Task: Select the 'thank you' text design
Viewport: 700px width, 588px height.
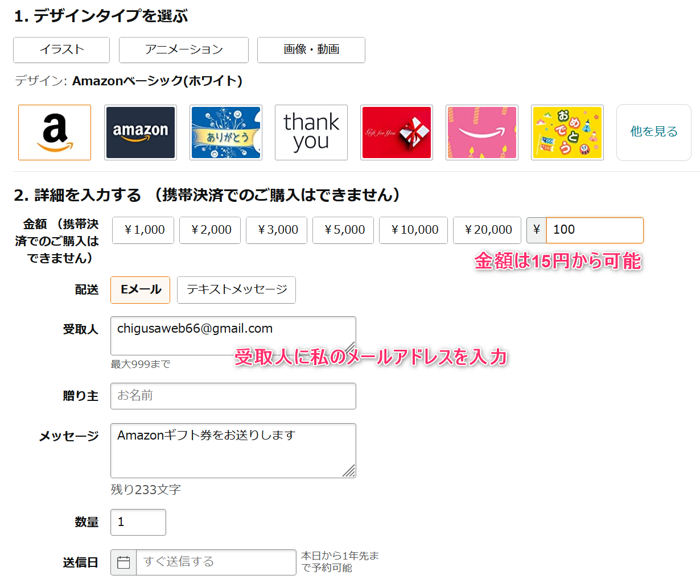Action: tap(311, 132)
